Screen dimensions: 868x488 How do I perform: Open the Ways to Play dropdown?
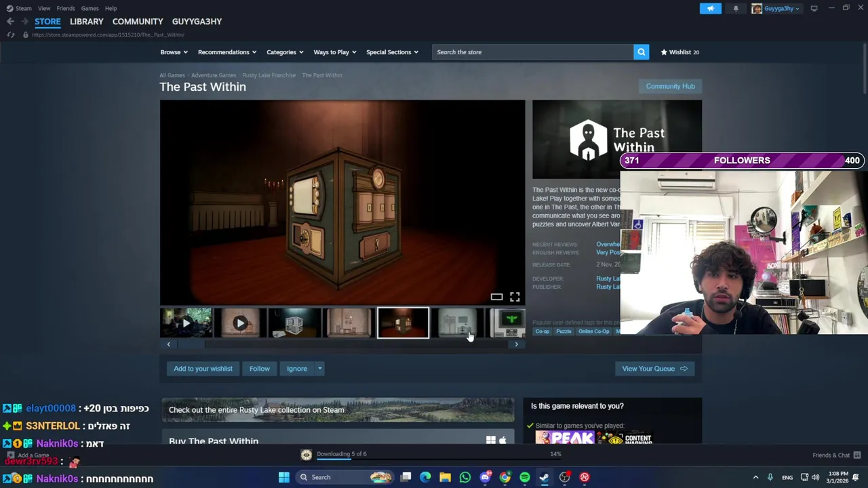335,52
